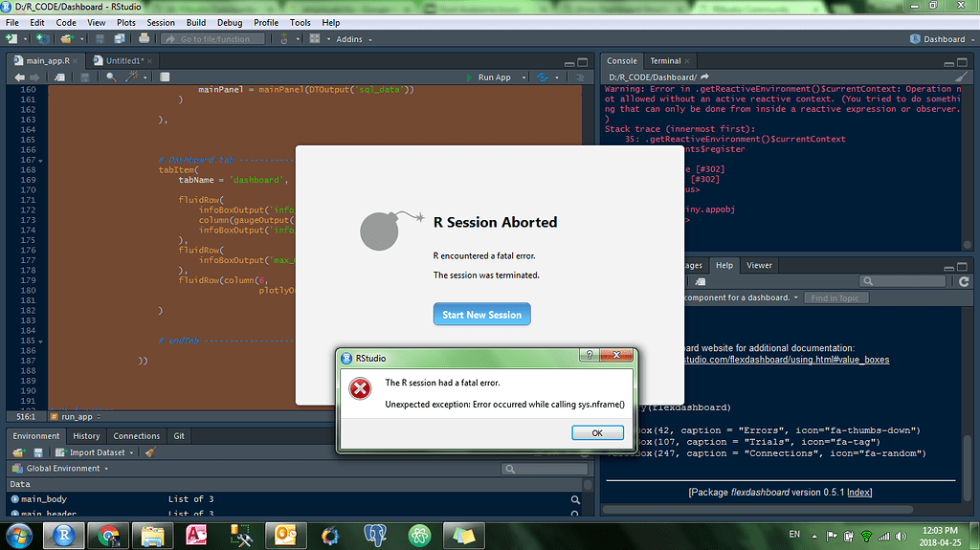Screen dimensions: 980x550
Task: Open pgAdmin elephant icon in taskbar
Action: click(375, 536)
